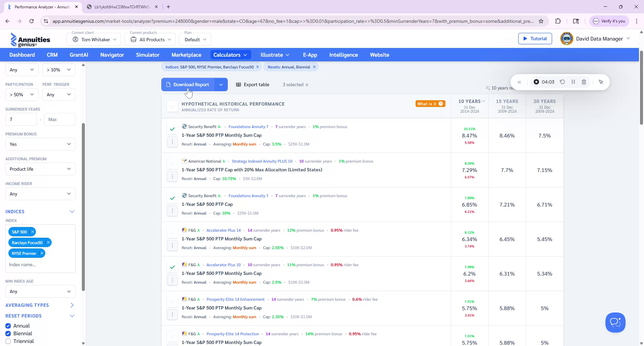The width and height of the screenshot is (644, 346).
Task: Click the 'What is it' help badge
Action: tap(430, 104)
